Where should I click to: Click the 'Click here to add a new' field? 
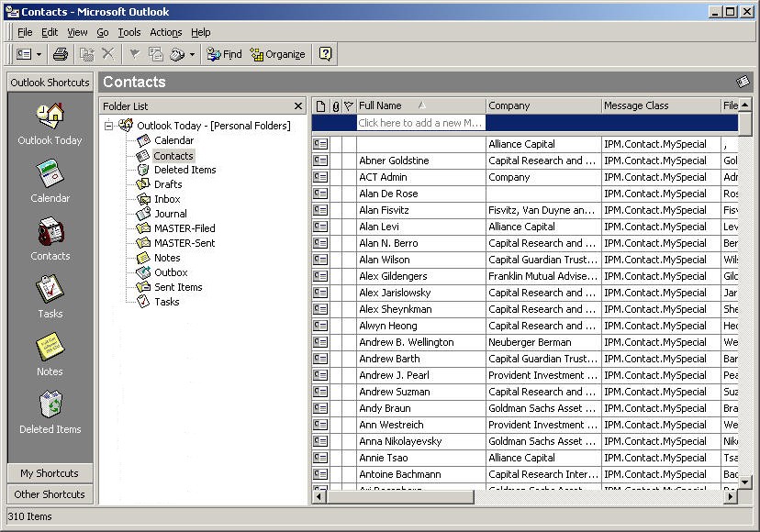click(x=420, y=123)
